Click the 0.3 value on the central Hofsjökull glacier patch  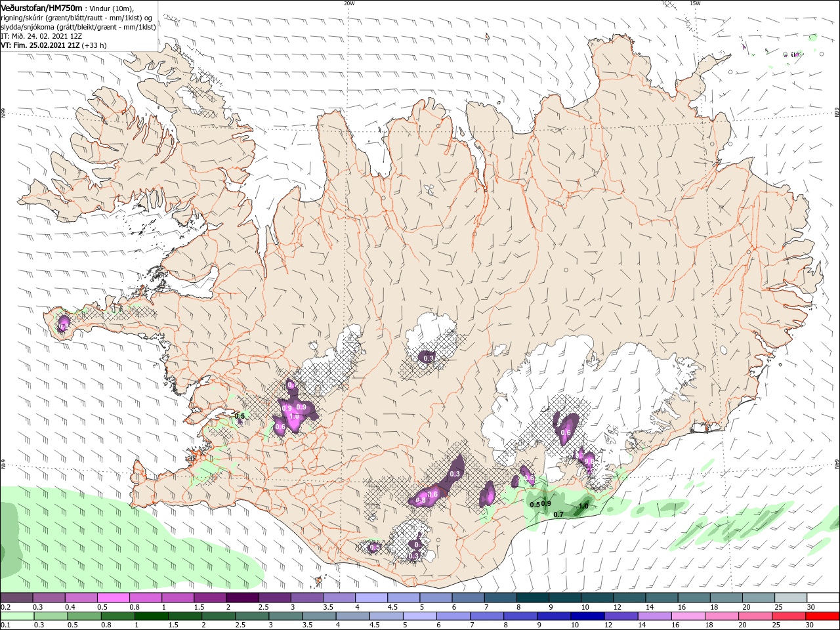pos(429,358)
